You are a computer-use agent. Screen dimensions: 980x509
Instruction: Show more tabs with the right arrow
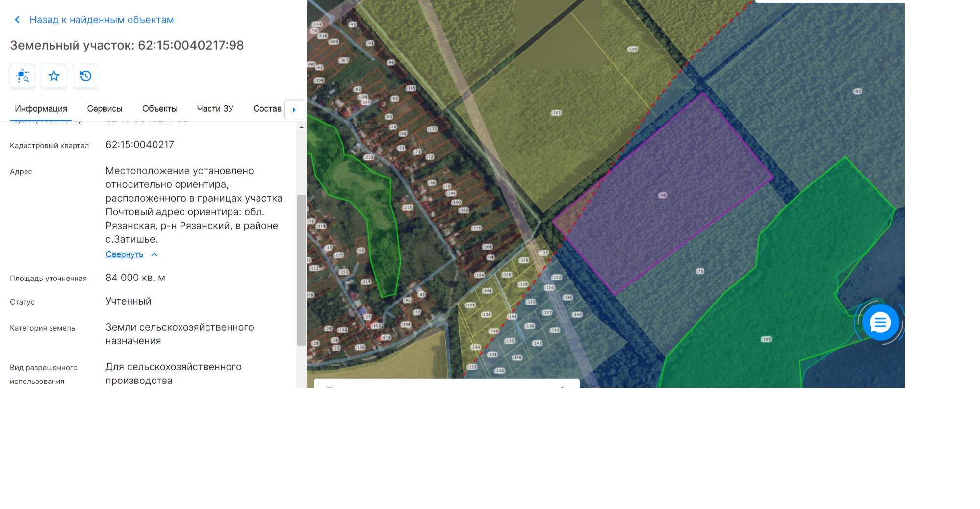tap(294, 110)
